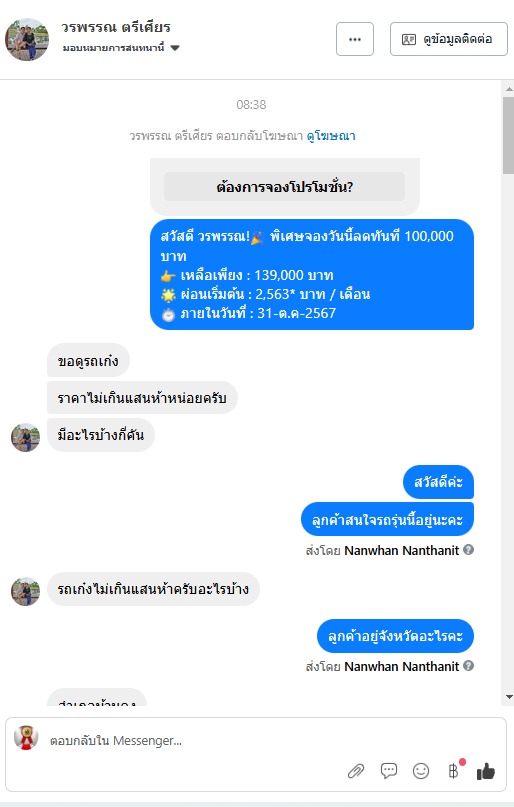The image size is (514, 807).
Task: Open the ดูโฆษณา ad link
Action: 331,136
